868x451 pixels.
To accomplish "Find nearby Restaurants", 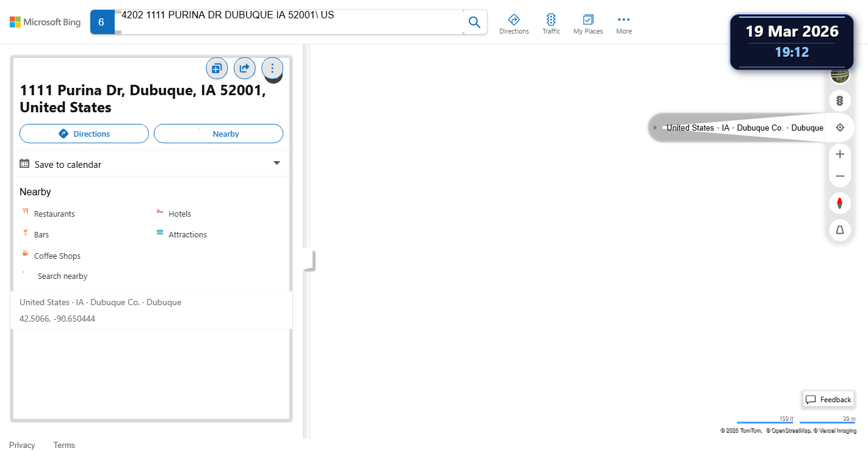I will pos(54,214).
